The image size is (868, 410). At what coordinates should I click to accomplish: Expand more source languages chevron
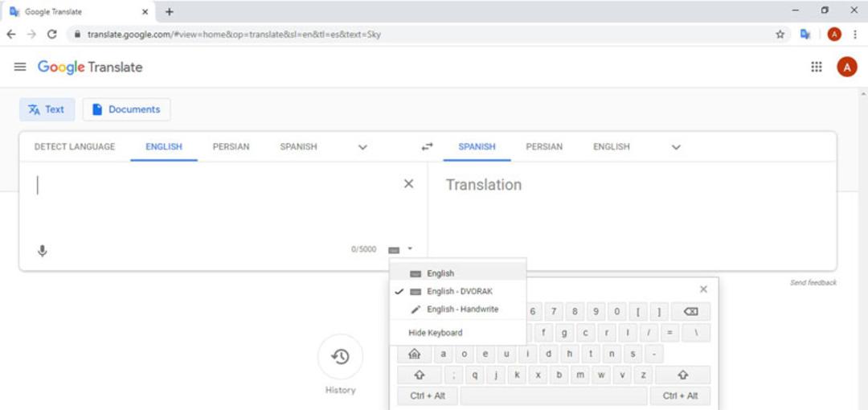pyautogui.click(x=362, y=147)
